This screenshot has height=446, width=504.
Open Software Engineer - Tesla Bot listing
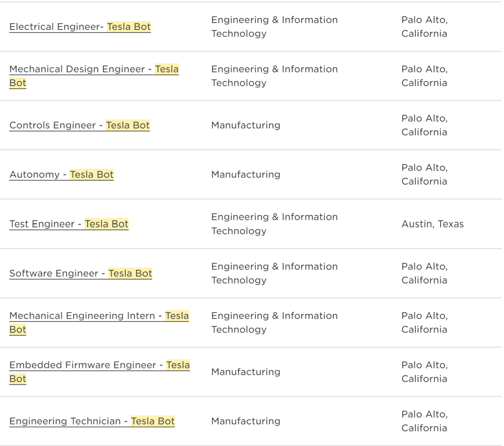81,273
